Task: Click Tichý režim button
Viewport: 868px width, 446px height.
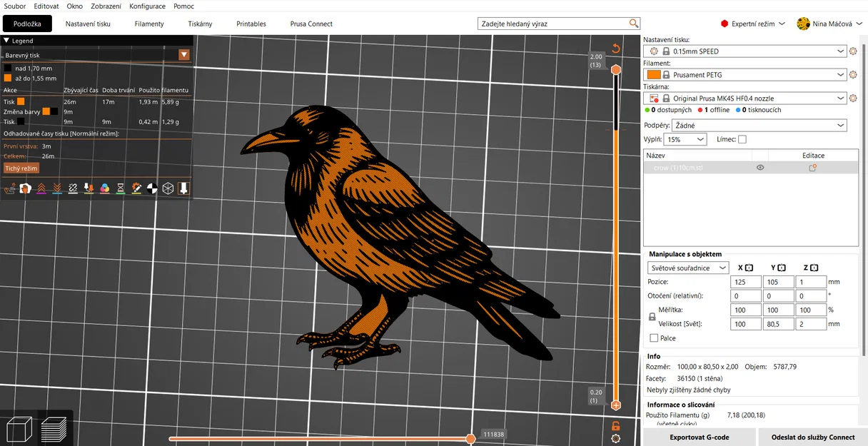Action: pos(21,168)
